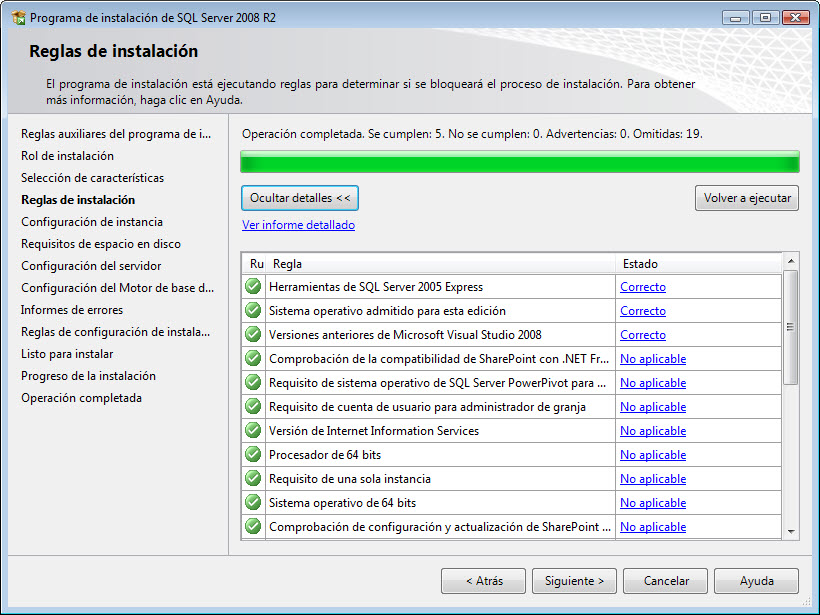
Task: Click check icon for Requisito de una sola instancia
Action: tap(253, 479)
